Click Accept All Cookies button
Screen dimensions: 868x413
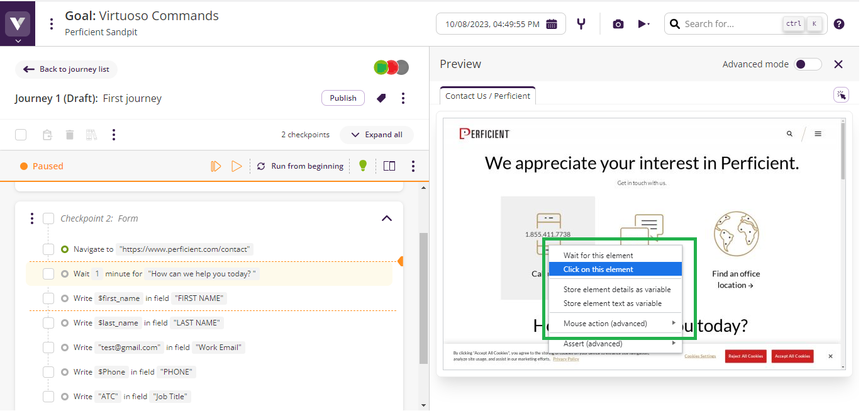click(x=793, y=356)
